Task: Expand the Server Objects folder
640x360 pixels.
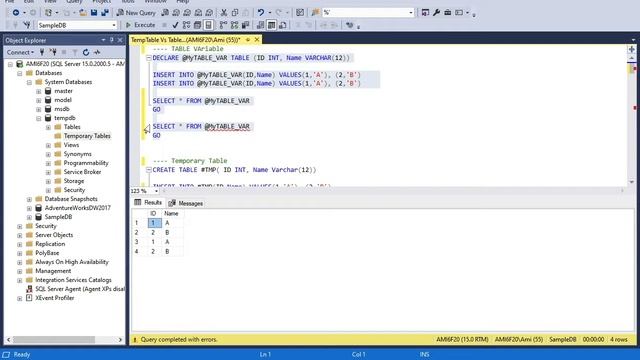Action: click(x=20, y=235)
